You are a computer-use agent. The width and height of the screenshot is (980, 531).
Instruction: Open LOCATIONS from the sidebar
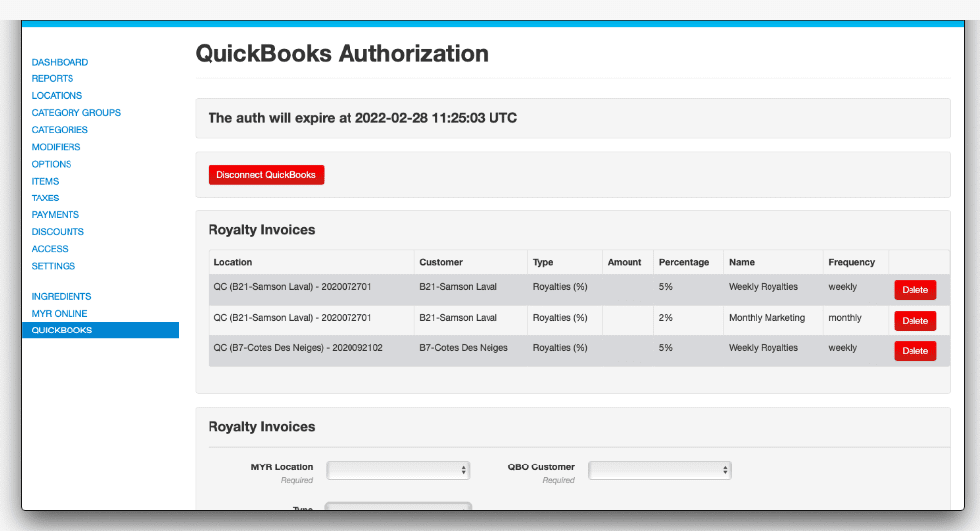point(57,95)
